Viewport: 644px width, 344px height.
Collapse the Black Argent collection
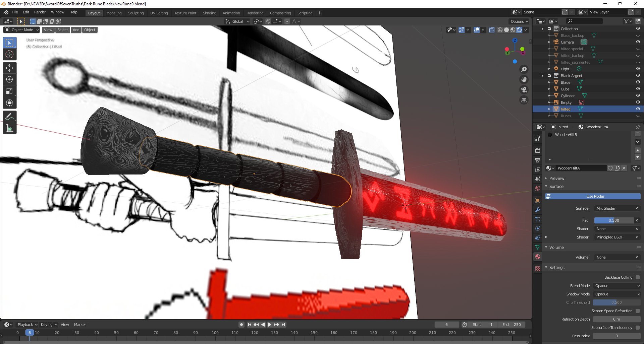(543, 76)
